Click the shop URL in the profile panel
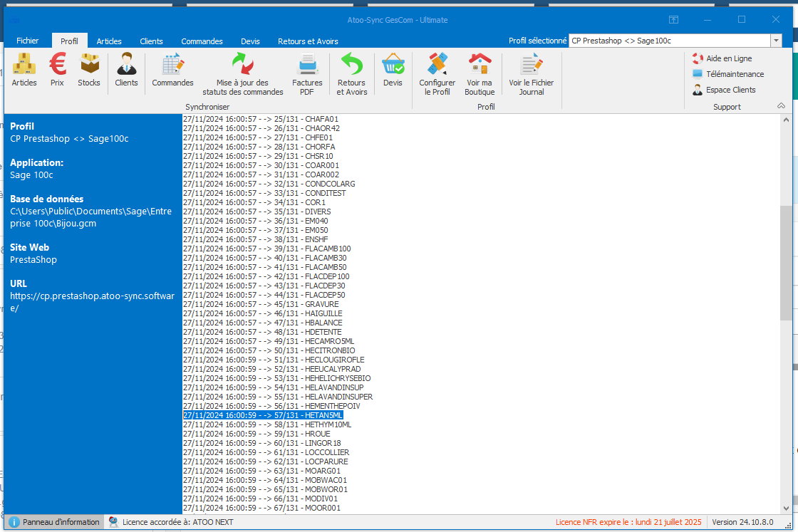Image resolution: width=798 pixels, height=532 pixels. 92,302
